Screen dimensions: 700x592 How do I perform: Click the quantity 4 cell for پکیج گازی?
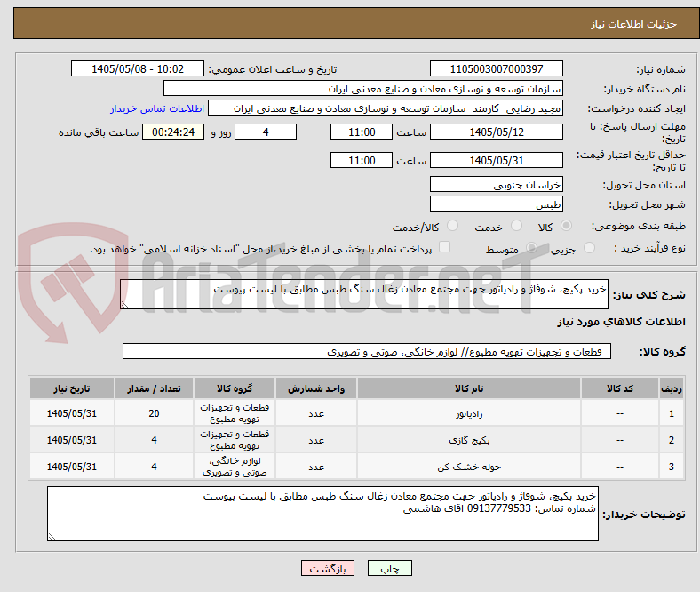point(154,440)
